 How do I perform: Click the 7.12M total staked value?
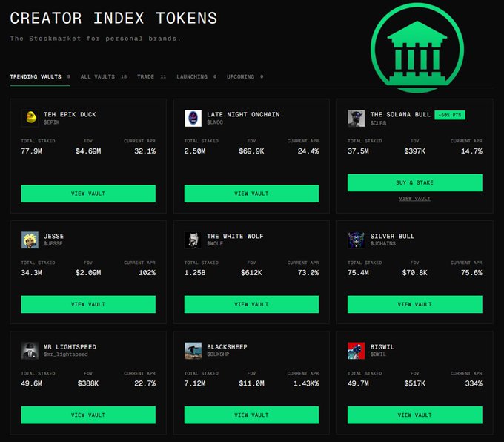point(195,383)
